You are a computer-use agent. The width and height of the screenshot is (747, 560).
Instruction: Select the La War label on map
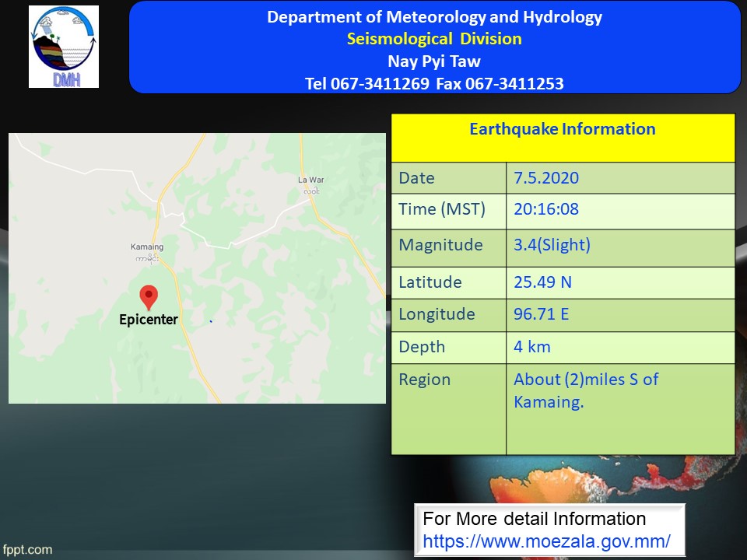(310, 180)
